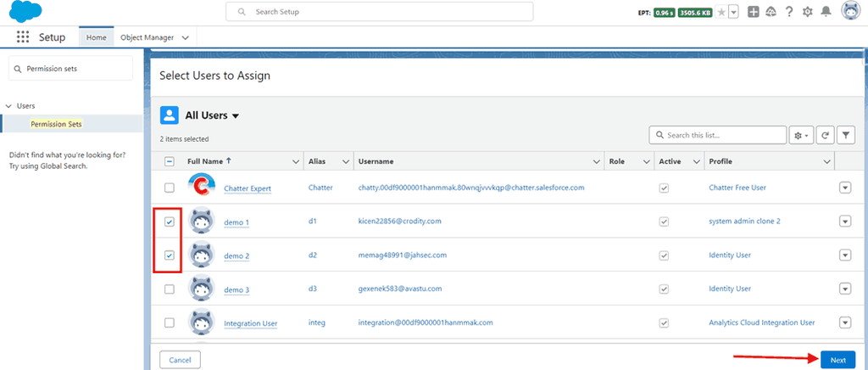868x370 pixels.
Task: Open the App Launcher grid icon
Action: click(x=23, y=37)
